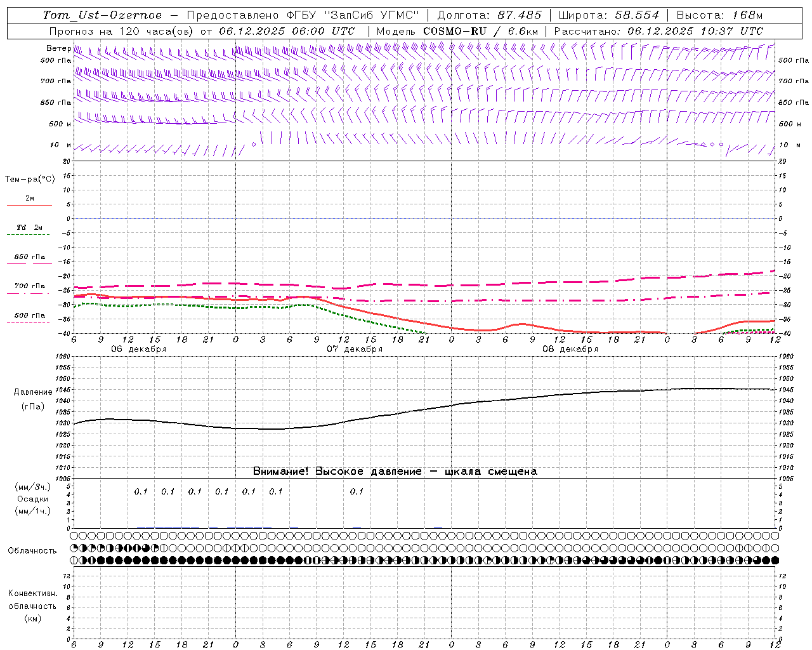Image resolution: width=812 pixels, height=650 pixels.
Task: Click the station name Tom_Ust-Ozernoe
Action: click(x=102, y=15)
